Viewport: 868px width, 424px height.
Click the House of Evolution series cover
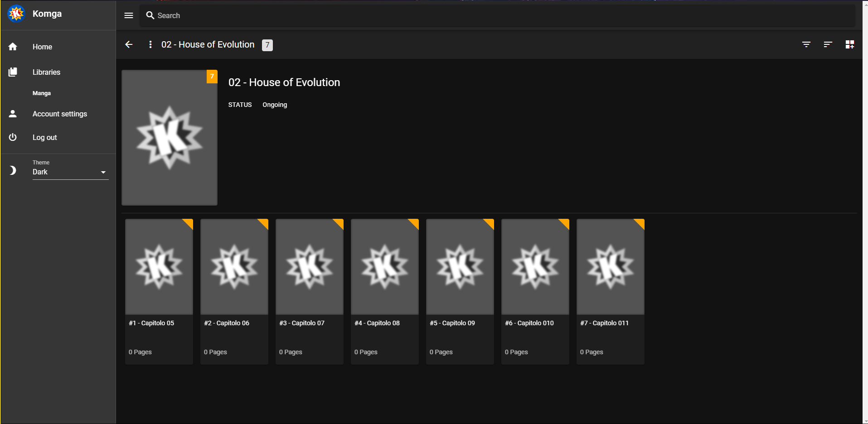[170, 138]
